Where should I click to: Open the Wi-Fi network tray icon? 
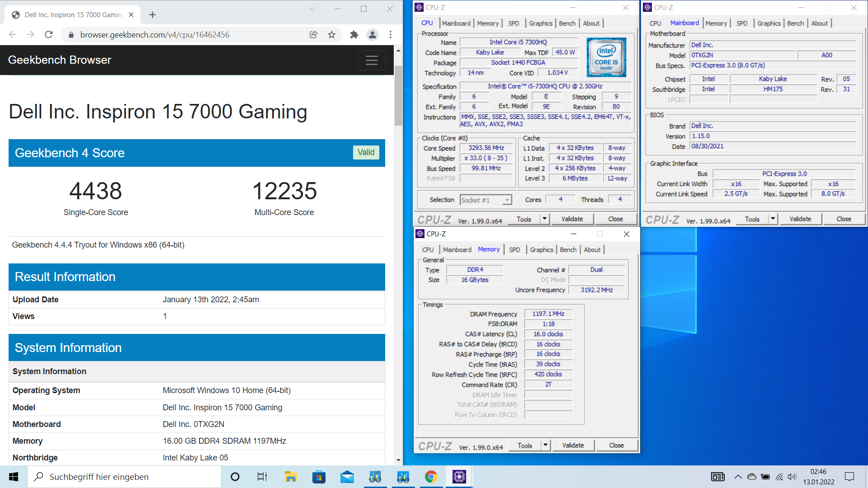(779, 477)
